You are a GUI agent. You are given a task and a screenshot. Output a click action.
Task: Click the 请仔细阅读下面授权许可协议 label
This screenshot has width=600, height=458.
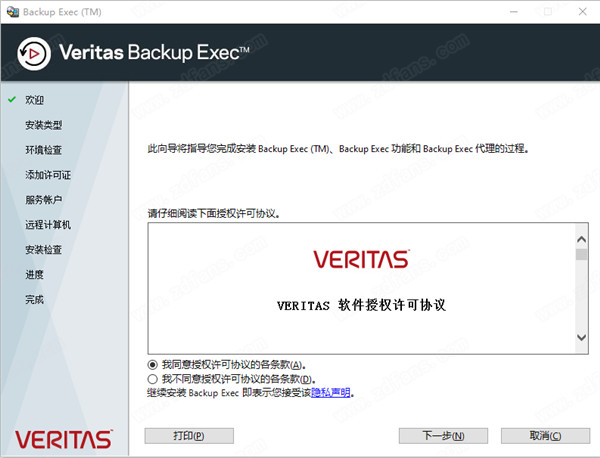[x=214, y=214]
